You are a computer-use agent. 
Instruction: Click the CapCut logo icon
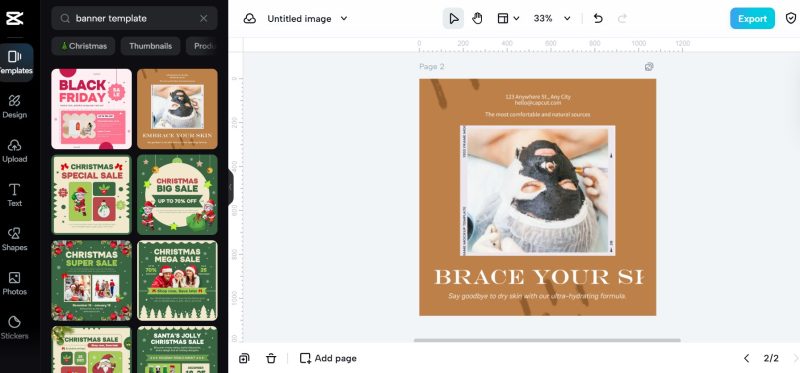point(14,19)
